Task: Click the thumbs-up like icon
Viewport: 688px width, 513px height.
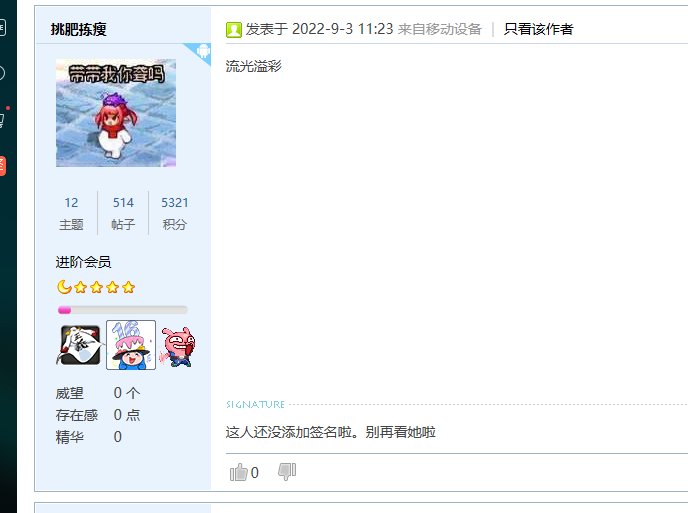Action: click(x=239, y=472)
